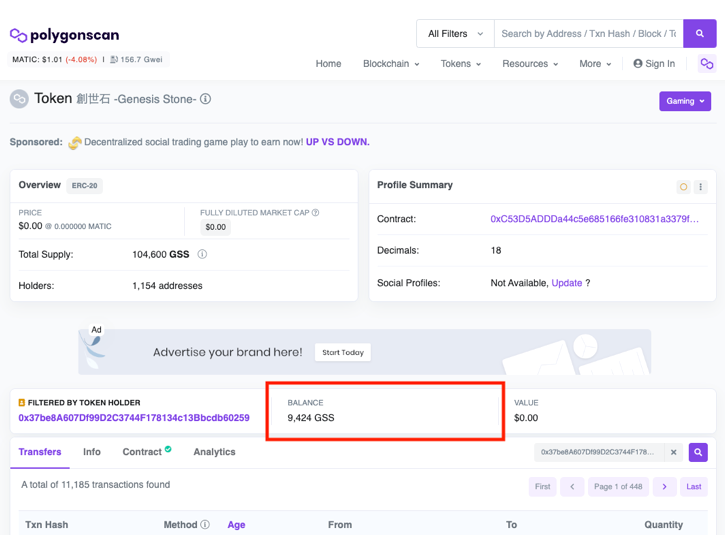Click the purple filter search button

(x=698, y=452)
